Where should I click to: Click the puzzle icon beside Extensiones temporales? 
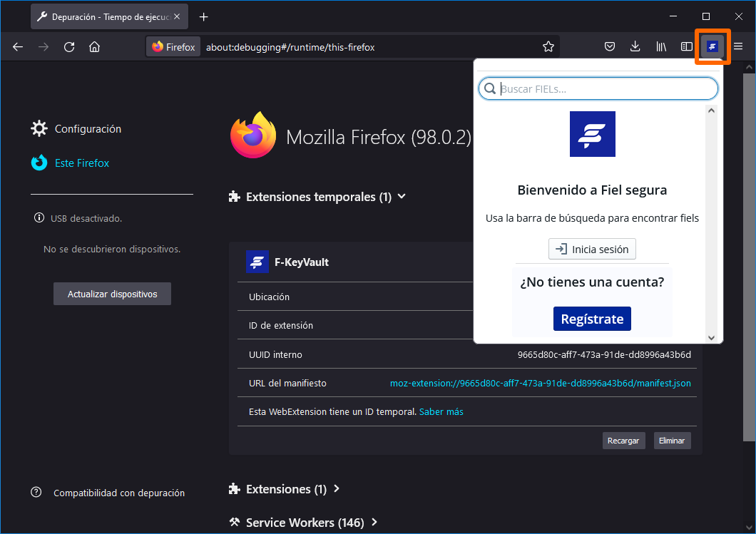point(235,196)
